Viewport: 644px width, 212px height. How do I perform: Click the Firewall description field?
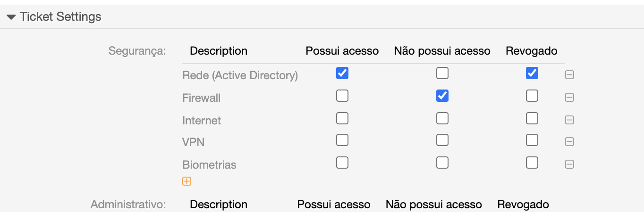[202, 98]
